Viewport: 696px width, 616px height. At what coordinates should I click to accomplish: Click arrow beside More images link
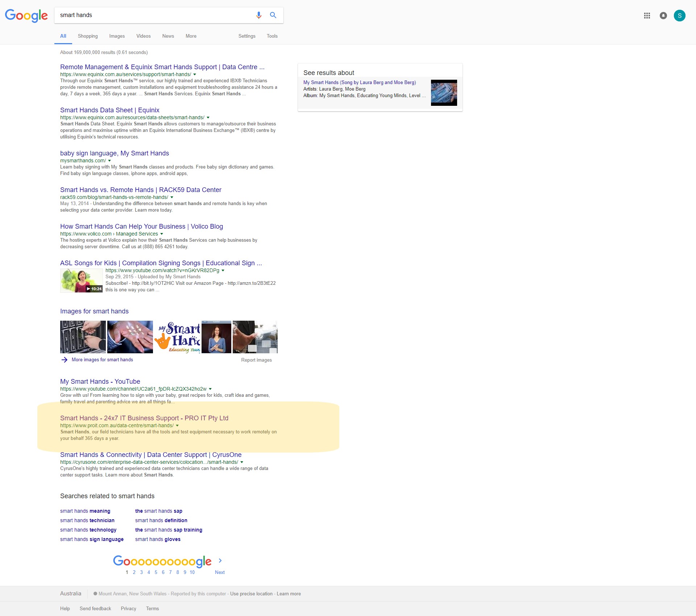click(x=65, y=360)
